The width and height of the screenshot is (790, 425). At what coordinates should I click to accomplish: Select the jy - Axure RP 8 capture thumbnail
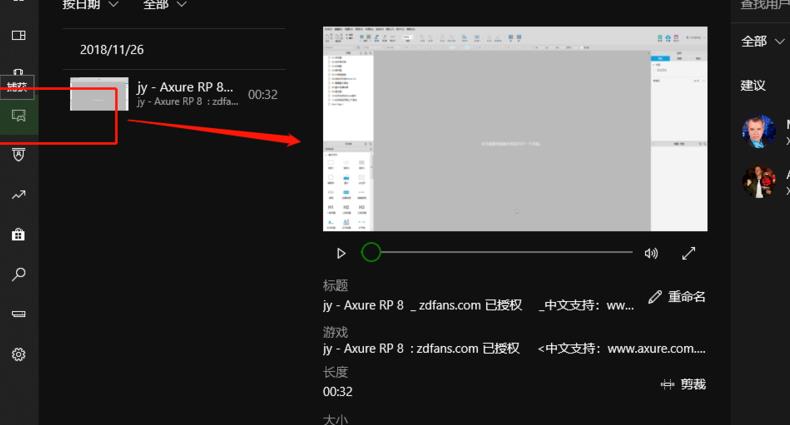pyautogui.click(x=99, y=94)
